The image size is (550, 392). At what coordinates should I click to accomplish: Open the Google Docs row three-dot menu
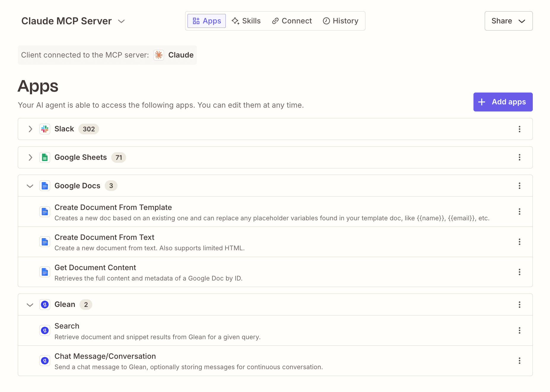click(x=519, y=186)
